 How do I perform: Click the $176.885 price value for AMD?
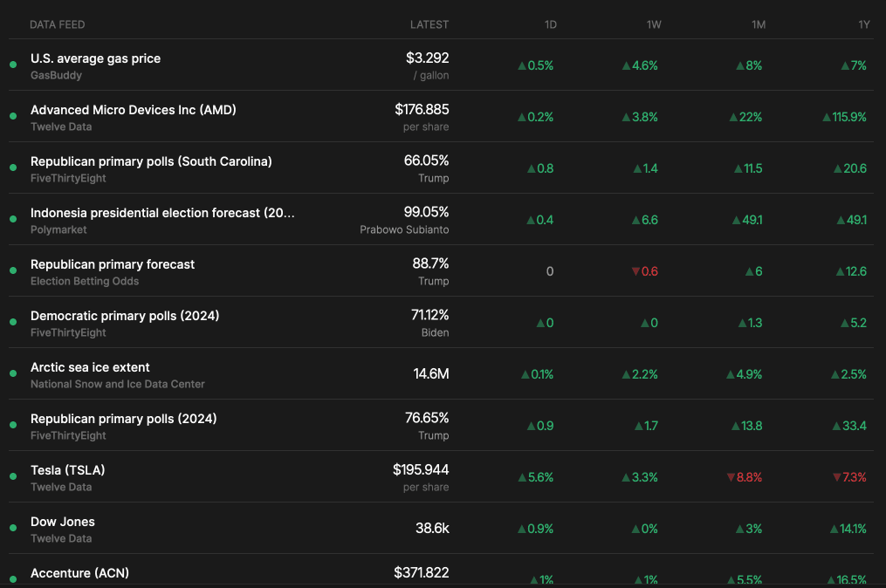coord(422,110)
